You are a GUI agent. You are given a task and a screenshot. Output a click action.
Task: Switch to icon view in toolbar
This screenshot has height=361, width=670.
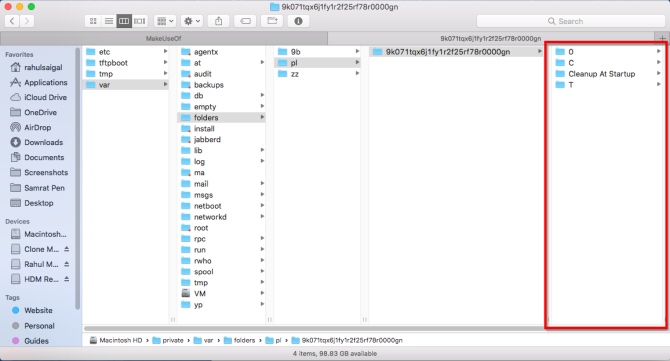93,21
